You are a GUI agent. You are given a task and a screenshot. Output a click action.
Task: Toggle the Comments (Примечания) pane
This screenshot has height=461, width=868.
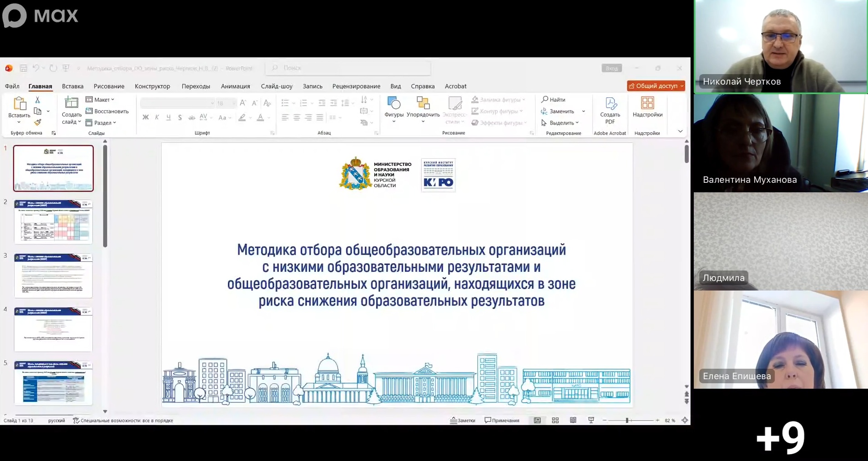(502, 421)
